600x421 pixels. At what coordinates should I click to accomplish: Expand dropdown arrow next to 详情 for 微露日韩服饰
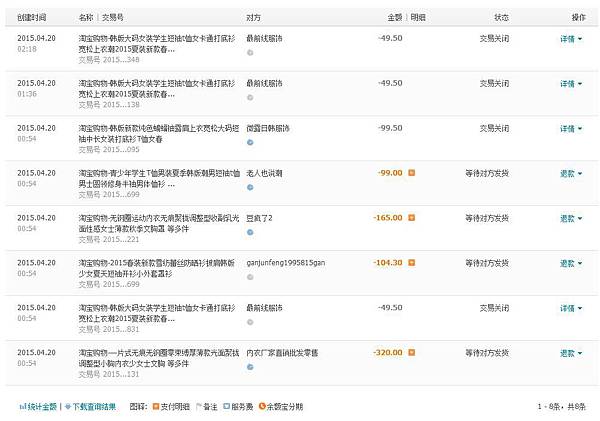[x=580, y=129]
